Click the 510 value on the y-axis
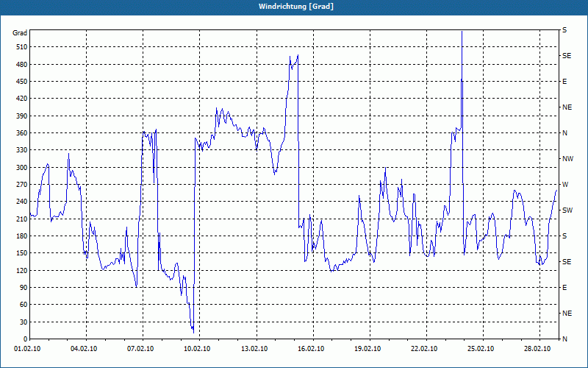The height and width of the screenshot is (368, 588). [x=22, y=47]
